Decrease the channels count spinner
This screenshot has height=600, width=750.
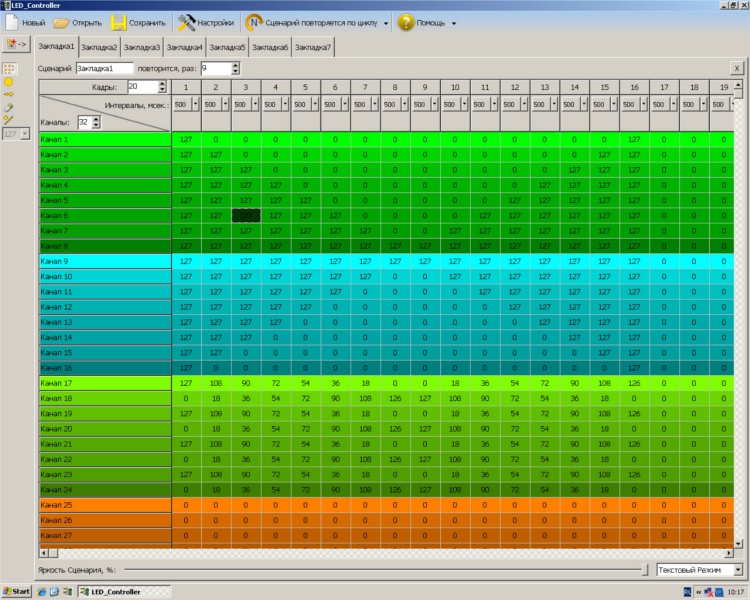tap(96, 125)
